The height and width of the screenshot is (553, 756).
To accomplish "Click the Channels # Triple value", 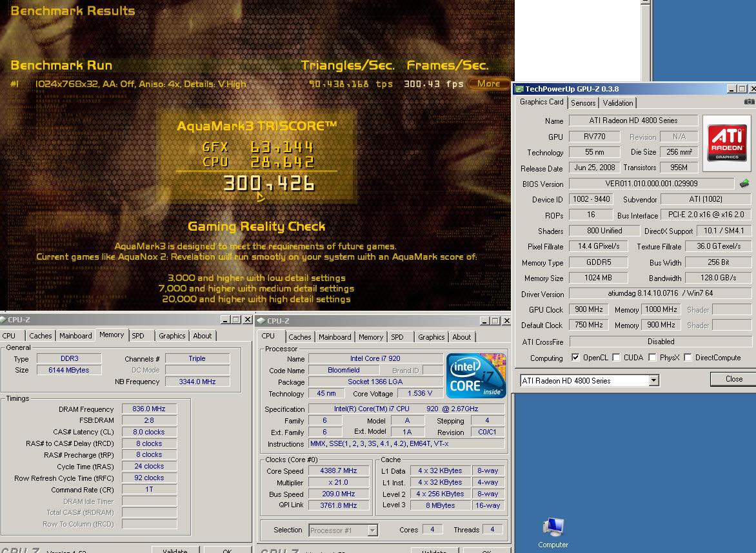I will tap(197, 358).
